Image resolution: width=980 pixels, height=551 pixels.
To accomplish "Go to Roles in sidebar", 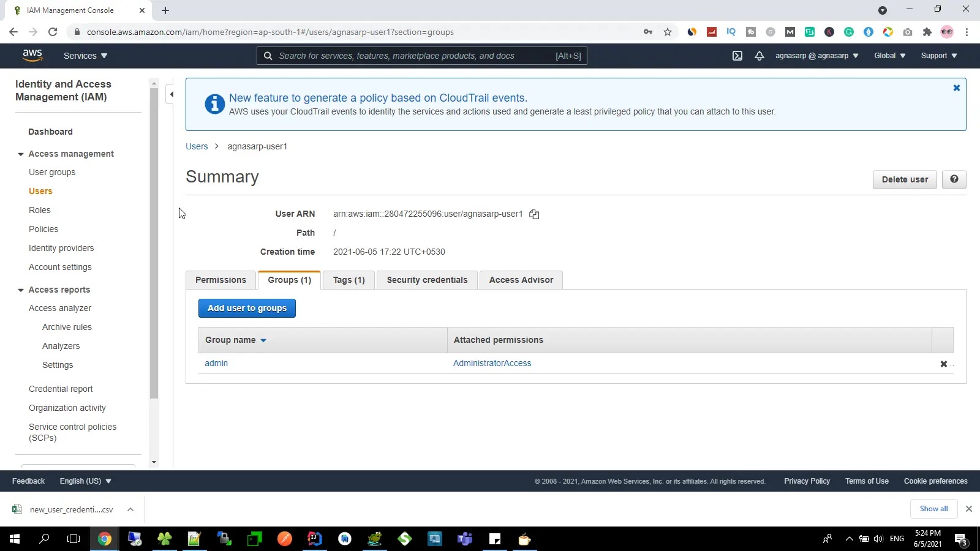I will click(40, 210).
